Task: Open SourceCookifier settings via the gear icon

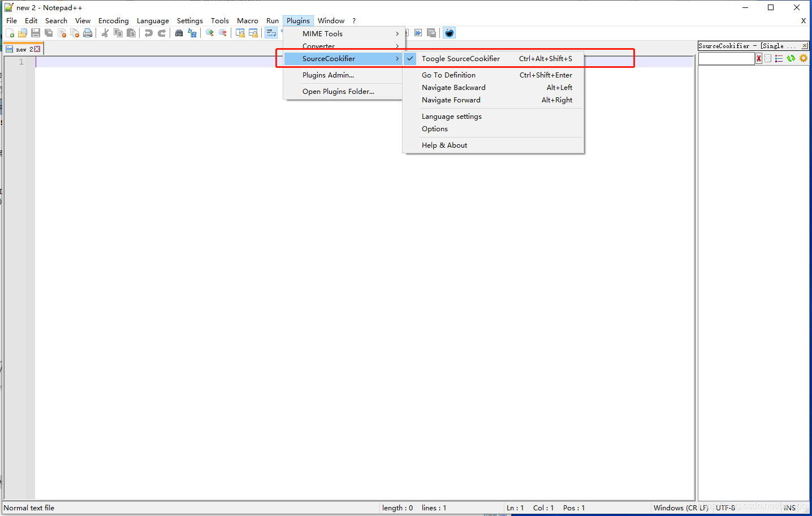Action: [x=804, y=58]
